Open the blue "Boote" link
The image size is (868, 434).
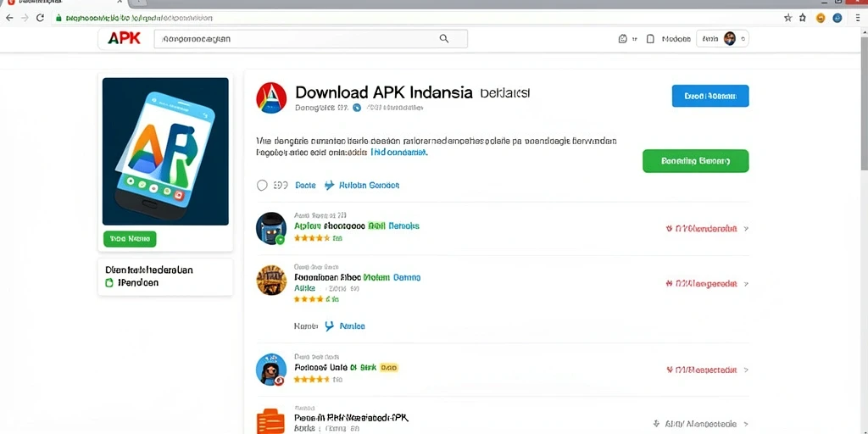(305, 186)
